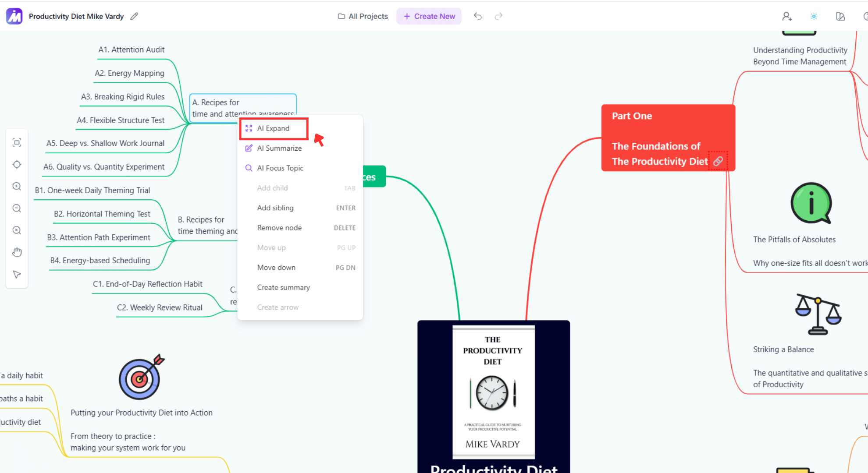Screen dimensions: 868x473
Task: Open All Projects
Action: tap(363, 16)
